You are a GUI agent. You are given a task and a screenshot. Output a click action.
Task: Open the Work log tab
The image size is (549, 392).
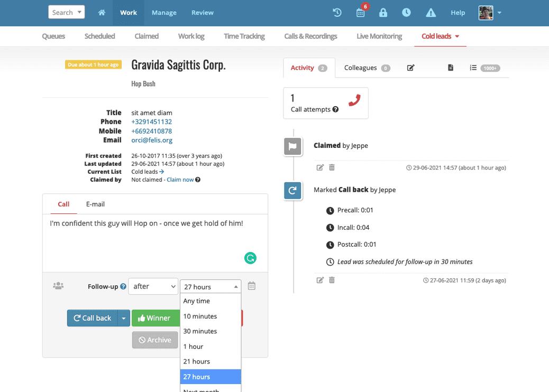pos(191,36)
